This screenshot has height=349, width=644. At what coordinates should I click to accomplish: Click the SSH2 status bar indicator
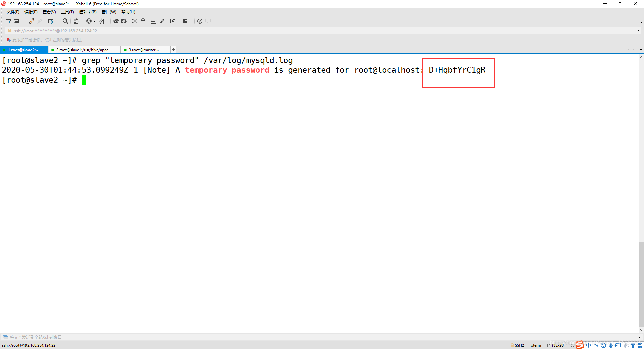517,345
